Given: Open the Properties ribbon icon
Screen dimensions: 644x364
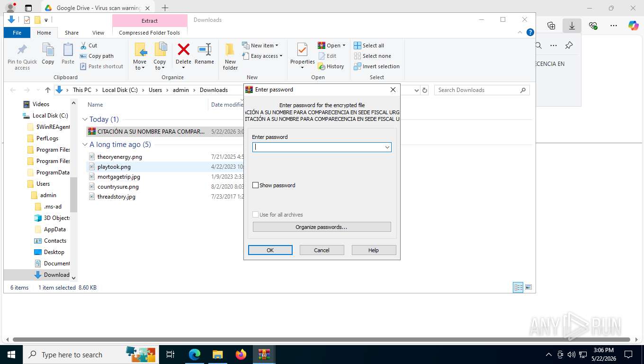Looking at the screenshot, I should pyautogui.click(x=302, y=49).
